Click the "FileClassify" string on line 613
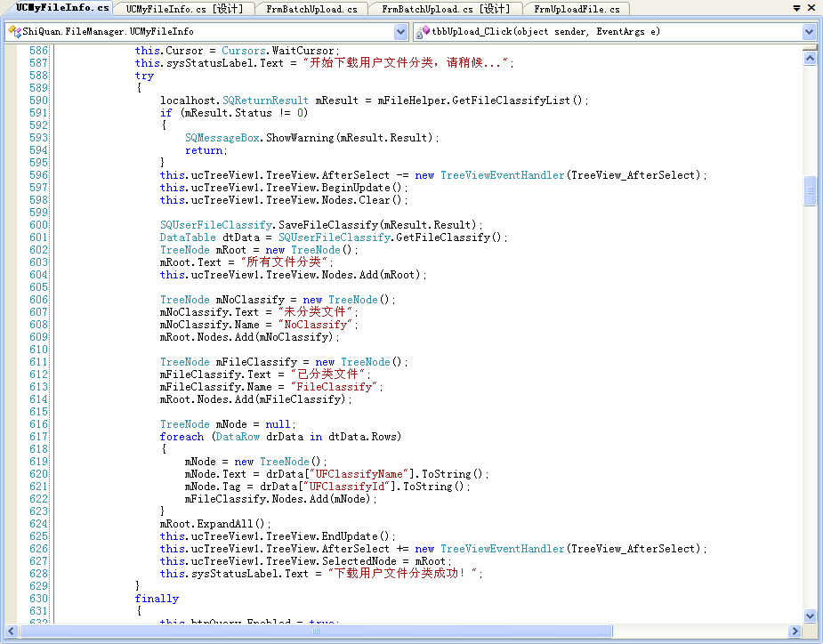Screen dimensions: 823x644 coord(334,387)
